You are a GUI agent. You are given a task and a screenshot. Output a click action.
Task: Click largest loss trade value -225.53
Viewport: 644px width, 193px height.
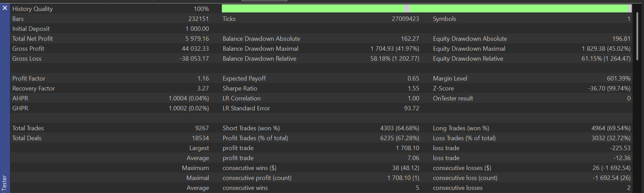[620, 148]
